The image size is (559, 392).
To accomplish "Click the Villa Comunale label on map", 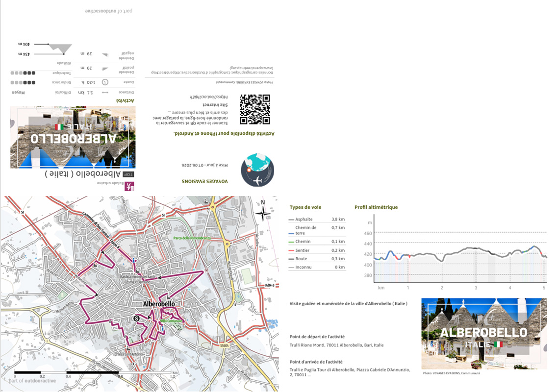I will 171,321.
